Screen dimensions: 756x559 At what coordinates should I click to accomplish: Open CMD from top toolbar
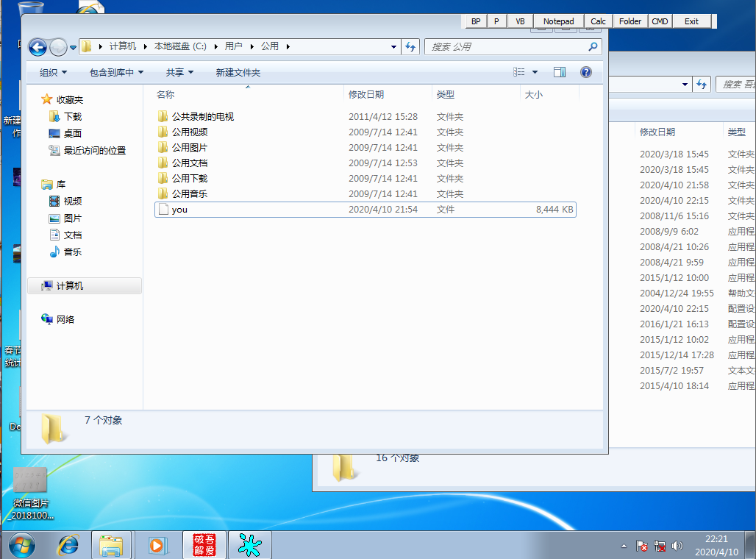[x=660, y=21]
